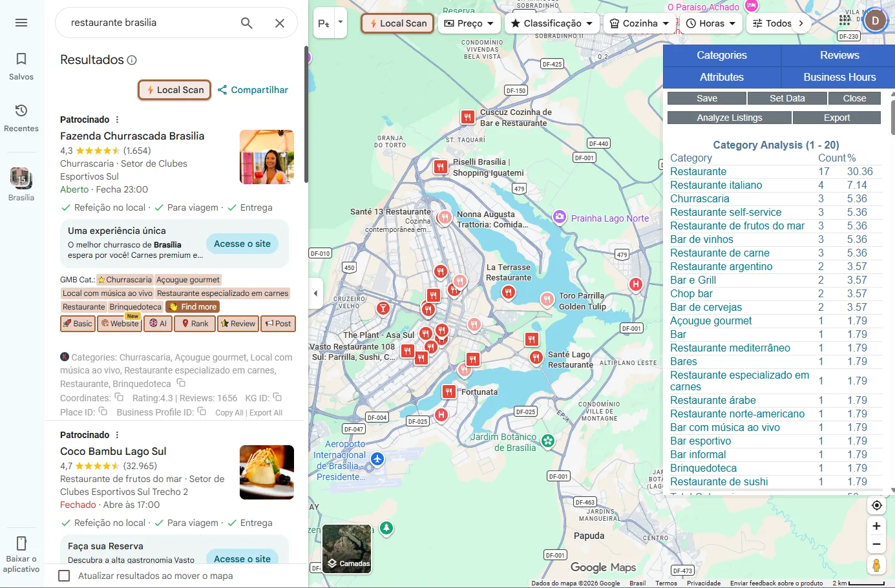
Task: Click the Review star button
Action: [238, 324]
